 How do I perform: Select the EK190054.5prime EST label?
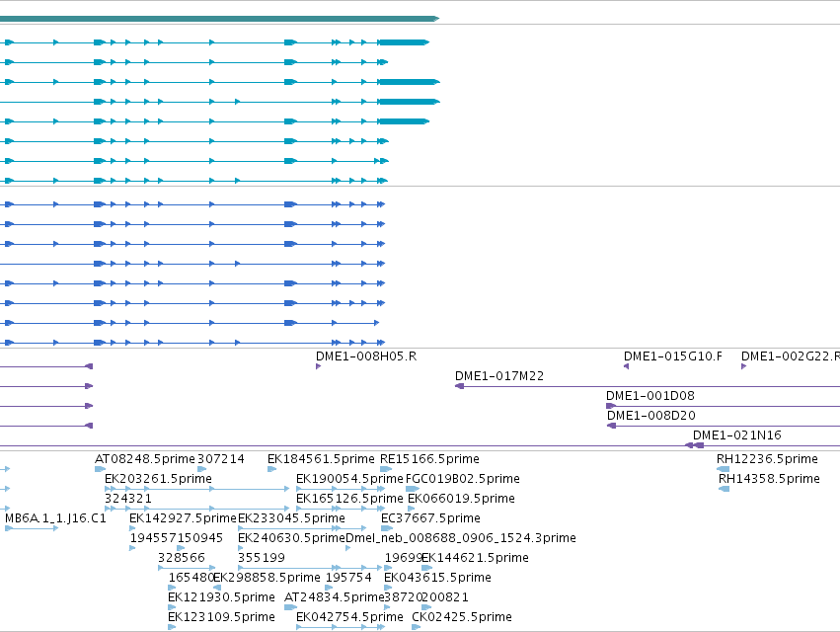coord(349,479)
